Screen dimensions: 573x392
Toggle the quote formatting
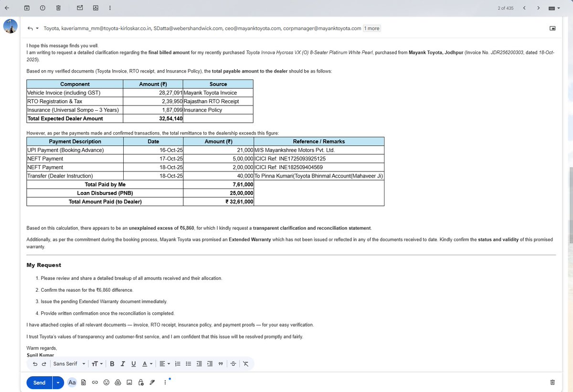[221, 364]
